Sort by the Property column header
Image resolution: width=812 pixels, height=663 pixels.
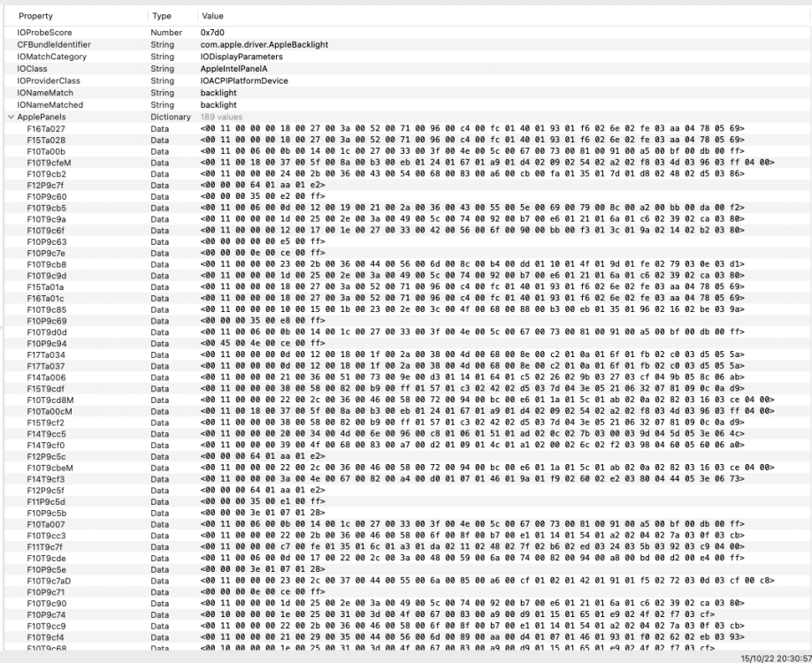click(35, 16)
